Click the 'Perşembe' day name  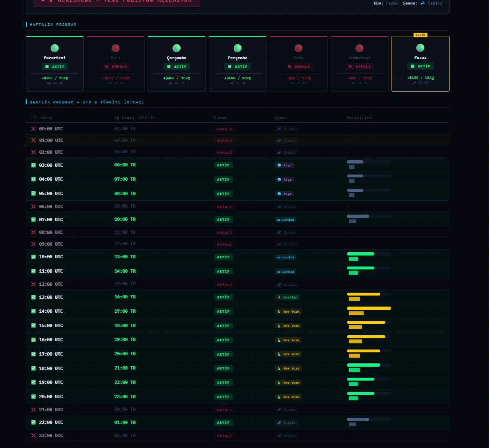tap(237, 58)
